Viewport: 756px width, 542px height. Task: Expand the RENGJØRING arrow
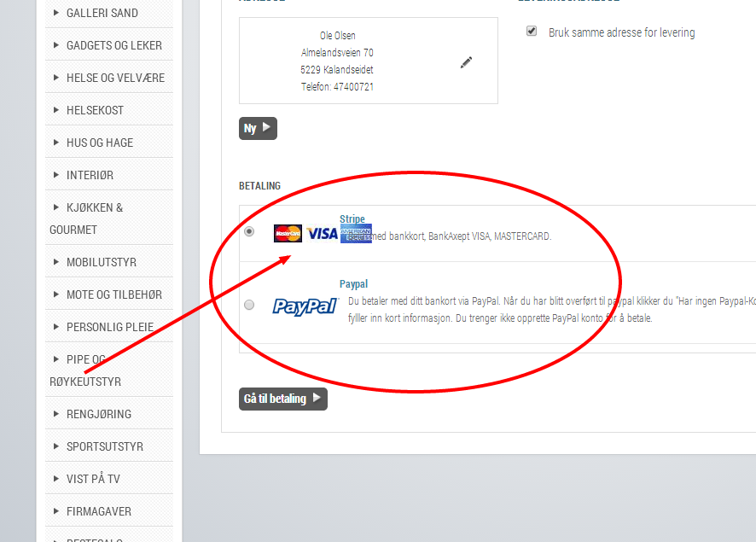[x=56, y=414]
